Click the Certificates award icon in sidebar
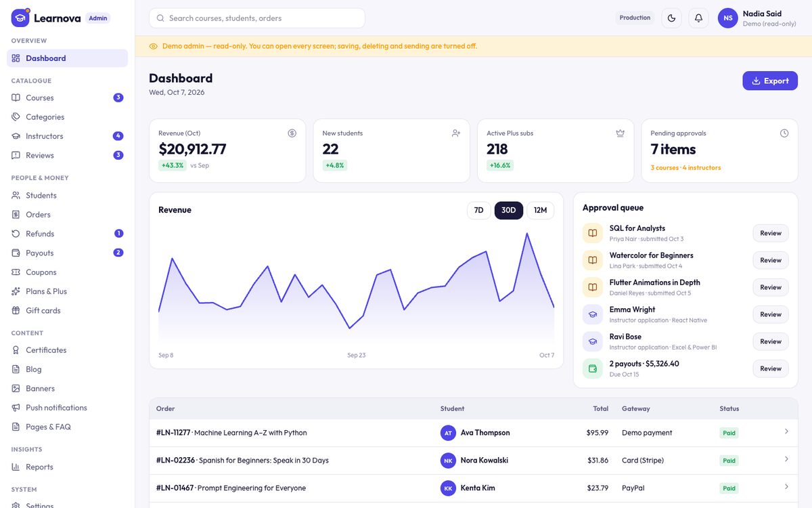Viewport: 812px width, 508px height. [16, 350]
